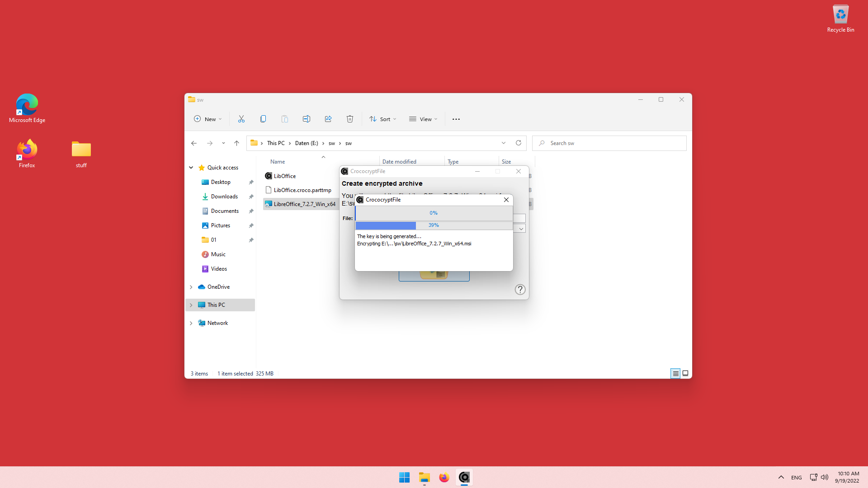
Task: Click This PC in breadcrumb path
Action: click(276, 143)
